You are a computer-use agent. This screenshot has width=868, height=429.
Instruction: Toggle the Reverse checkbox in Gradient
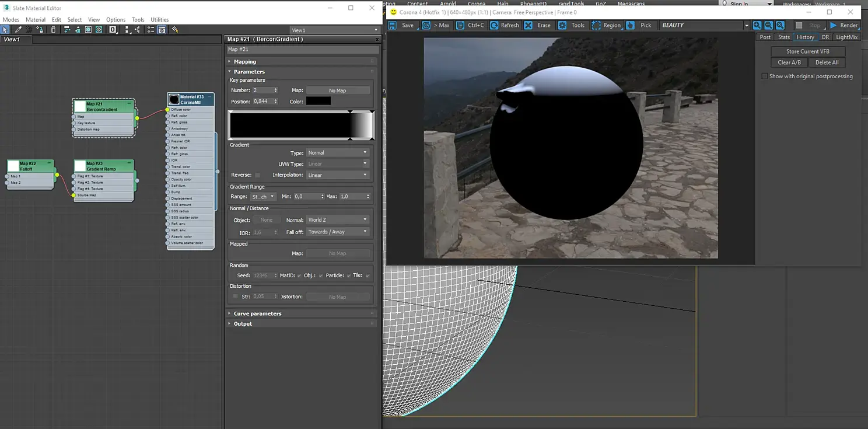click(x=257, y=175)
